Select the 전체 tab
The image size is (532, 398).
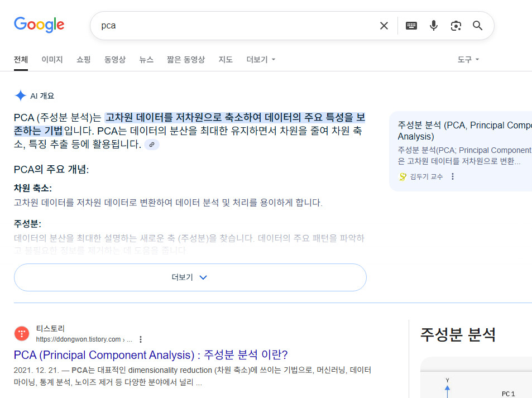(21, 60)
